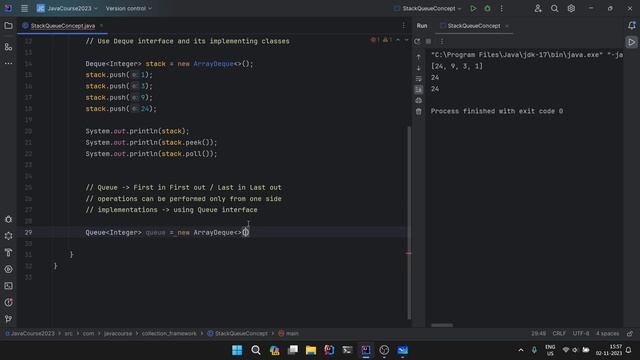The height and width of the screenshot is (360, 640).
Task: Jump down the stack trace arrow in Run panel
Action: pyautogui.click(x=418, y=68)
